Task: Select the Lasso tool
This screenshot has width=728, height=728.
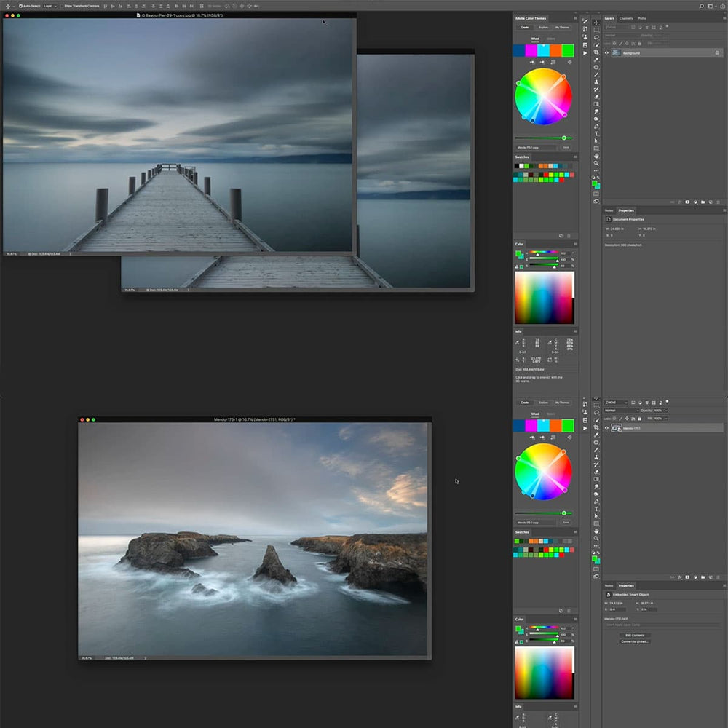Action: tap(596, 37)
